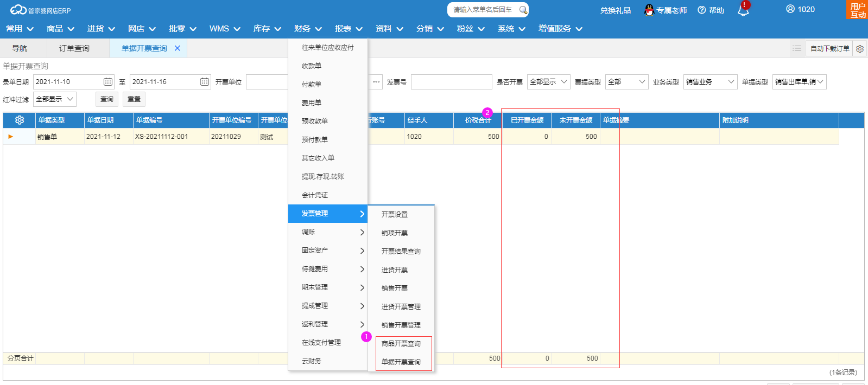Open the 票据类型 dropdown
Screen dimensions: 868x385
tap(627, 82)
